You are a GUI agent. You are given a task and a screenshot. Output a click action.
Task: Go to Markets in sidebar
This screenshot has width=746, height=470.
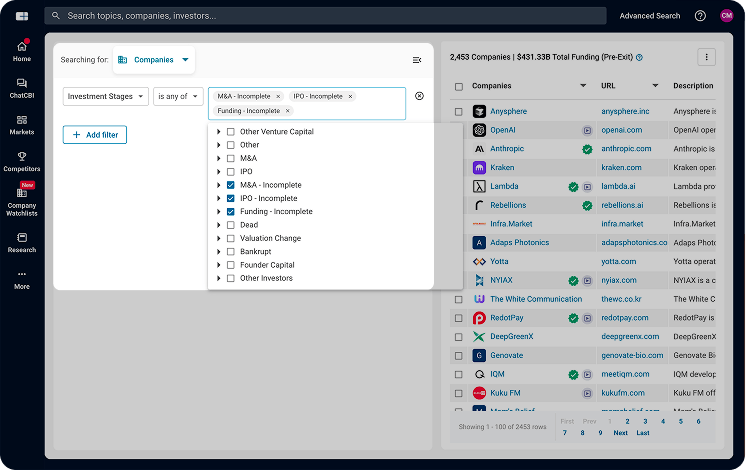(x=22, y=124)
